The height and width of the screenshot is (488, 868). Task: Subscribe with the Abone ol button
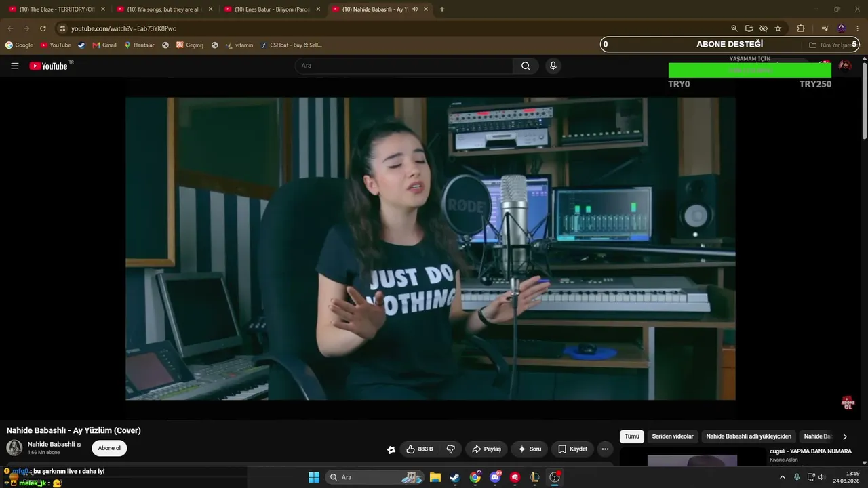click(109, 448)
